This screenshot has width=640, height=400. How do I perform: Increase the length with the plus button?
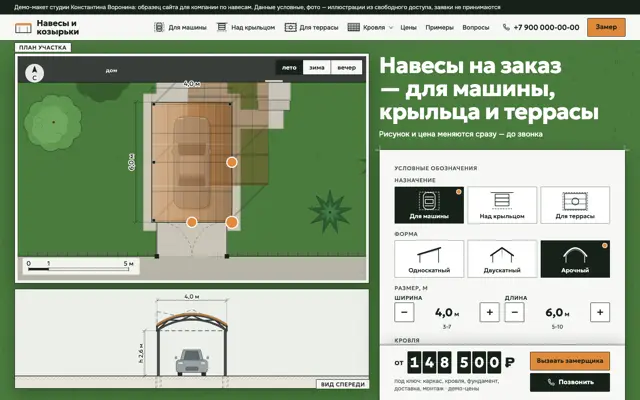coord(600,312)
